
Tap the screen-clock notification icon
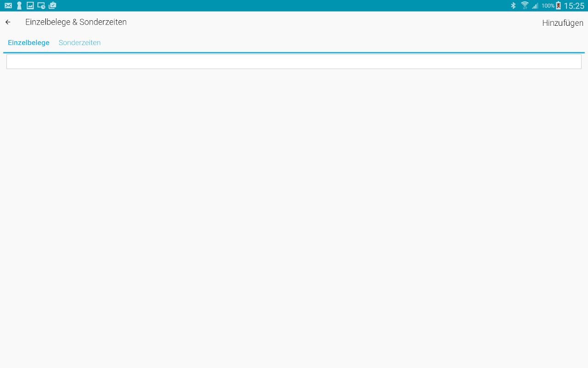pos(41,6)
